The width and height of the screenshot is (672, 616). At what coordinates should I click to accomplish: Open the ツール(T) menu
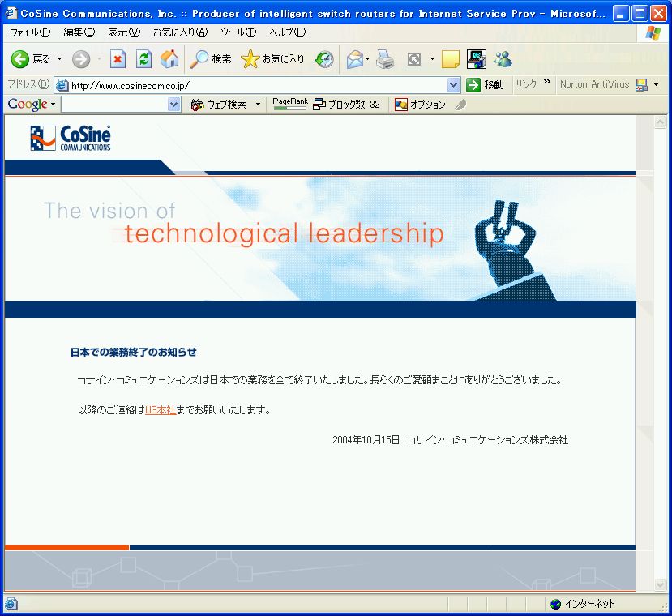pos(238,32)
